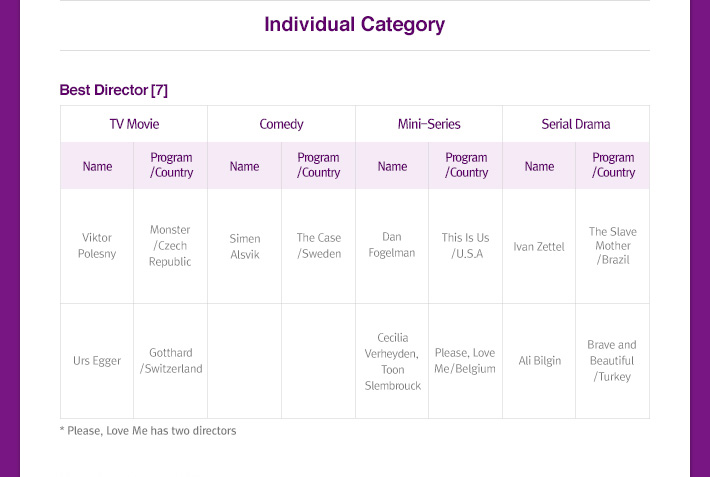Select the Urs Egger cell
710x477 pixels.
[x=97, y=361]
